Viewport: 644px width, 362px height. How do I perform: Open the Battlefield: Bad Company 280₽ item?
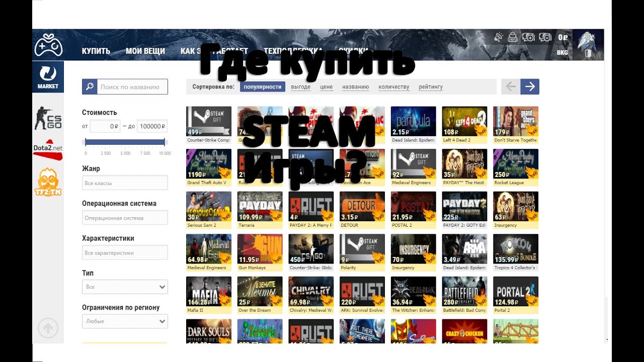(464, 296)
